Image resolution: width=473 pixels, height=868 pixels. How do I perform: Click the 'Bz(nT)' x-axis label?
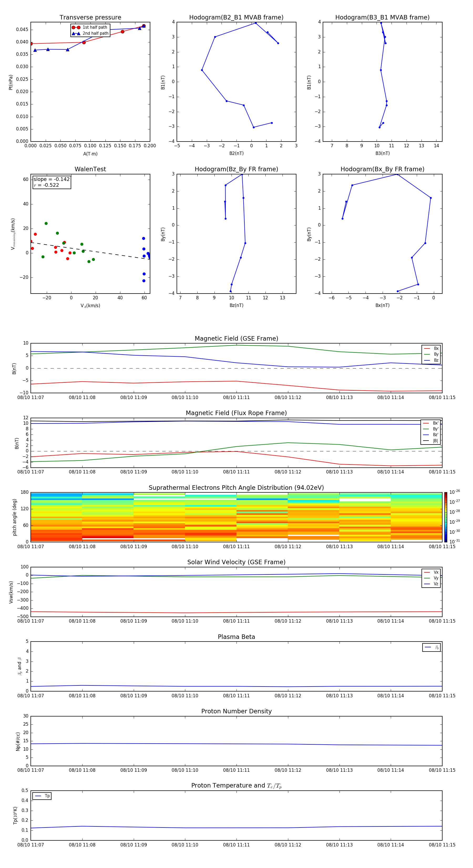tap(236, 305)
